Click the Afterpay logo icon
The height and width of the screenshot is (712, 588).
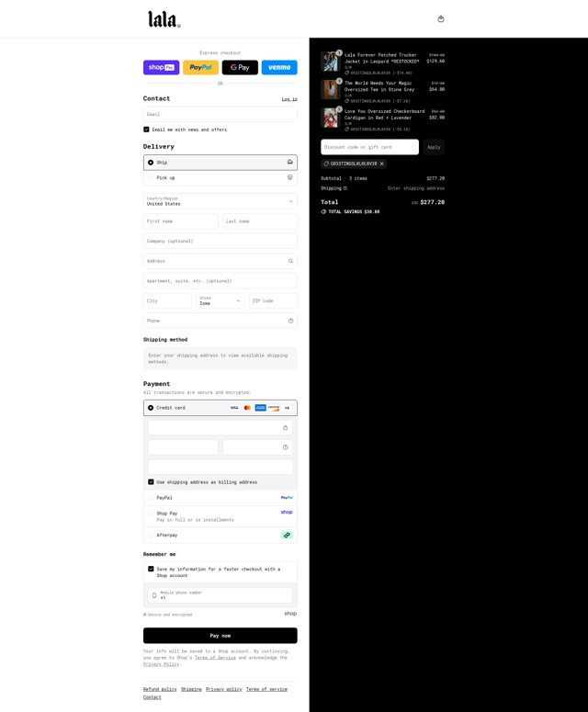[x=287, y=536]
